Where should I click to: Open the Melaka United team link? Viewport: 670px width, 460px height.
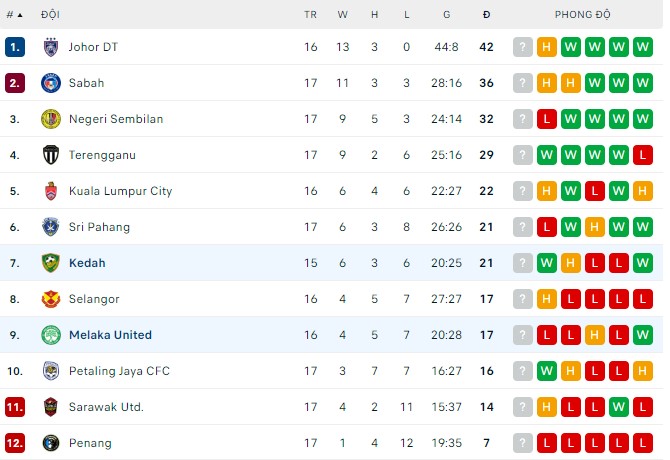[110, 335]
